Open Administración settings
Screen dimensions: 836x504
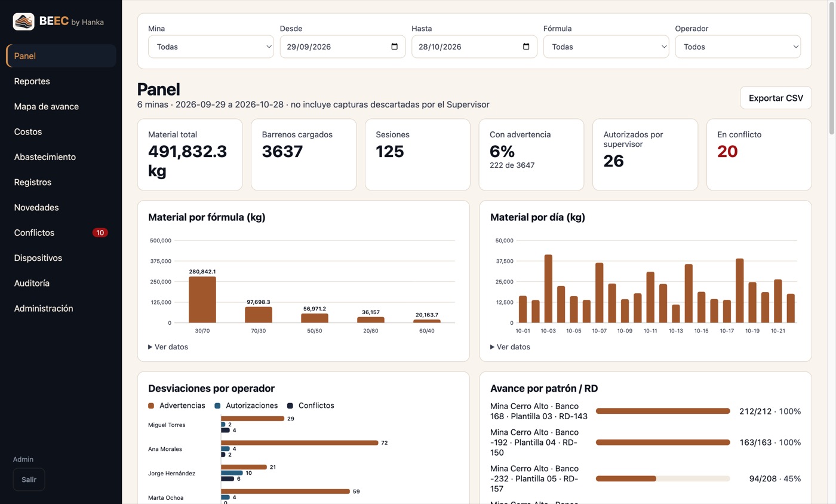pos(61,309)
